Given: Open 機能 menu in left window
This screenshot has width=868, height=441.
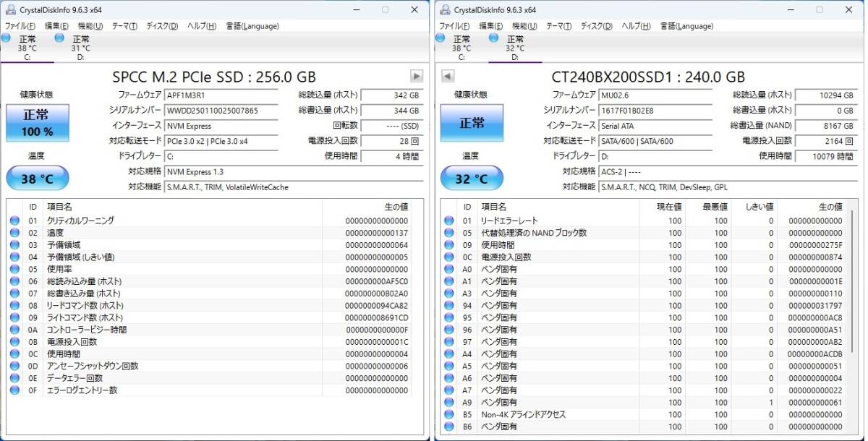Looking at the screenshot, I should [90, 26].
